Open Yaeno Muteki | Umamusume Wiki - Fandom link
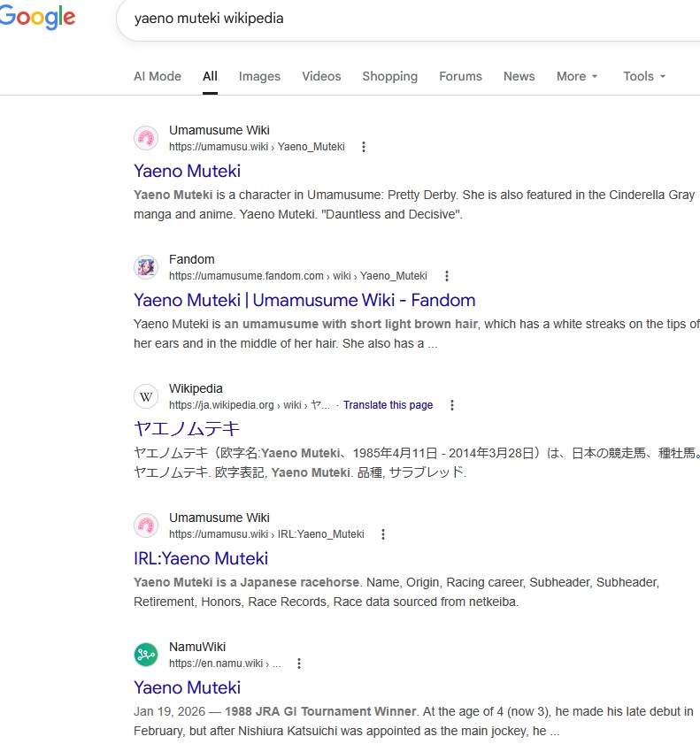 tap(304, 301)
